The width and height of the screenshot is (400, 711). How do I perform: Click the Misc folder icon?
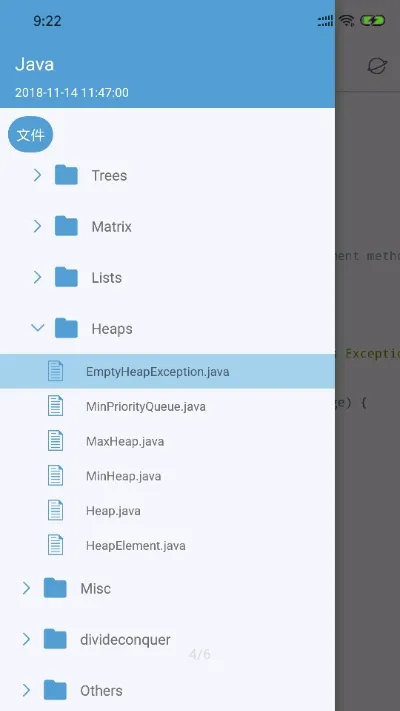pos(55,588)
